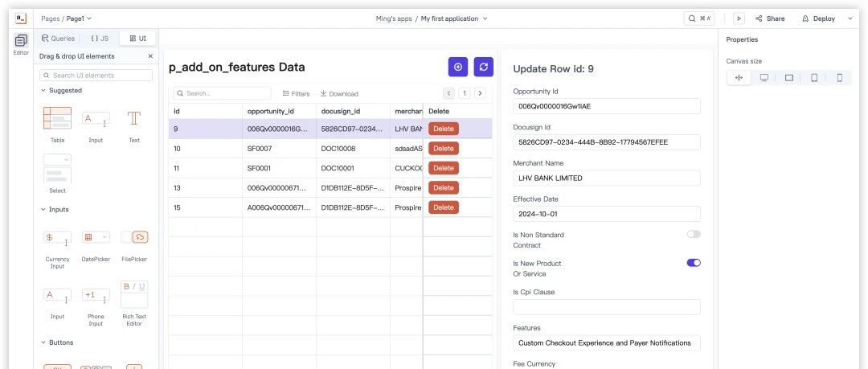868x369 pixels.
Task: Collapse the Inputs widgets section
Action: tap(43, 210)
